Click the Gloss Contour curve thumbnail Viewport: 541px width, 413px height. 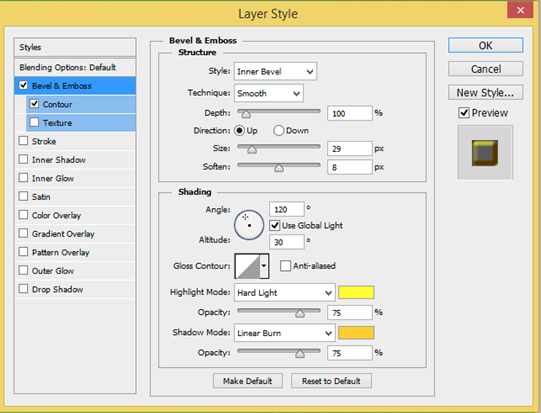(247, 266)
